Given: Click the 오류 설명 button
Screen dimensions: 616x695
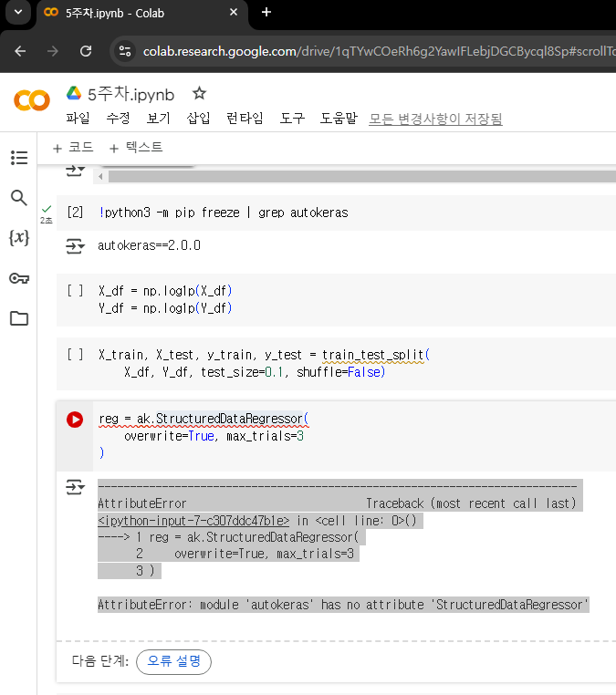Looking at the screenshot, I should coord(173,662).
